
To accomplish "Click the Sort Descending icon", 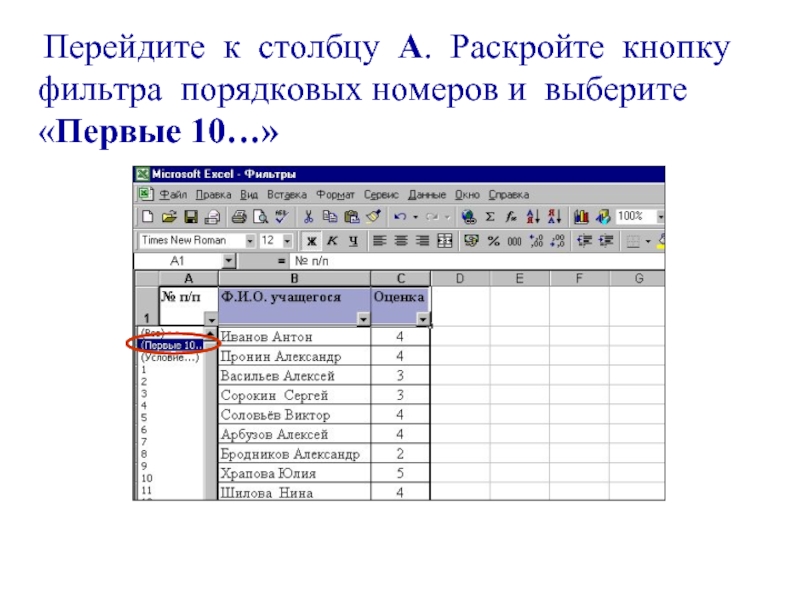I will 554,217.
